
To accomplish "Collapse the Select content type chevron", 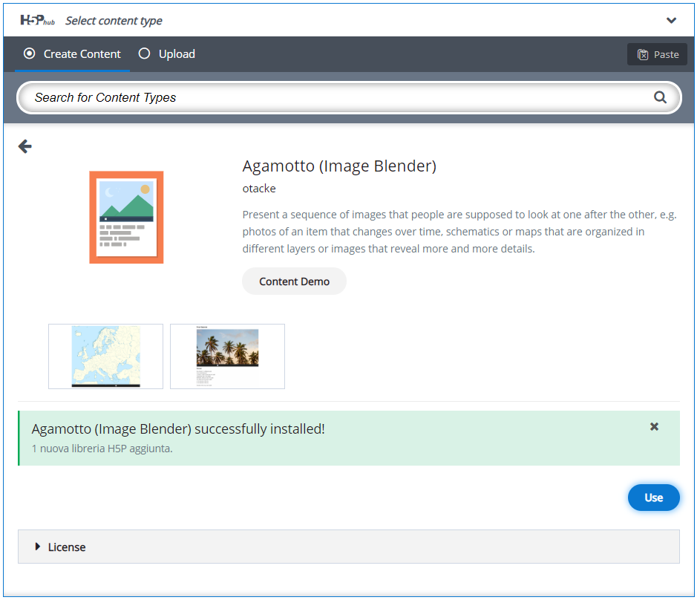I will coord(671,21).
